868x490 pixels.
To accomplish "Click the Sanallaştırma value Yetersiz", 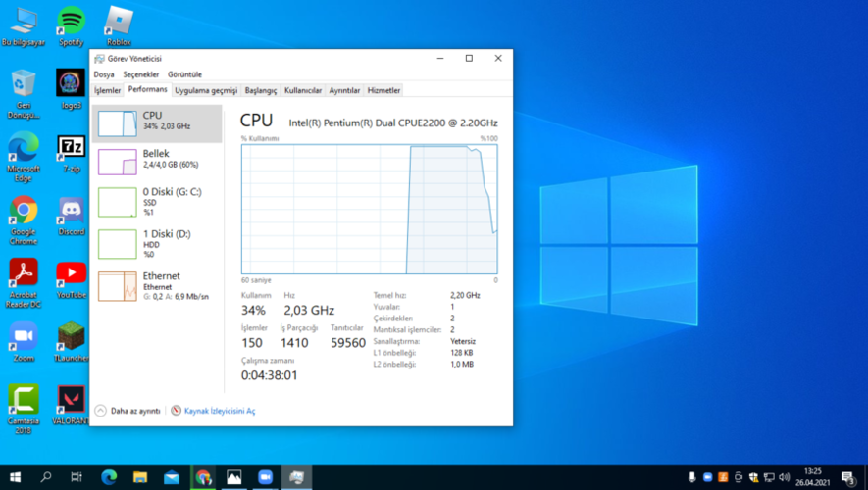I will (463, 341).
